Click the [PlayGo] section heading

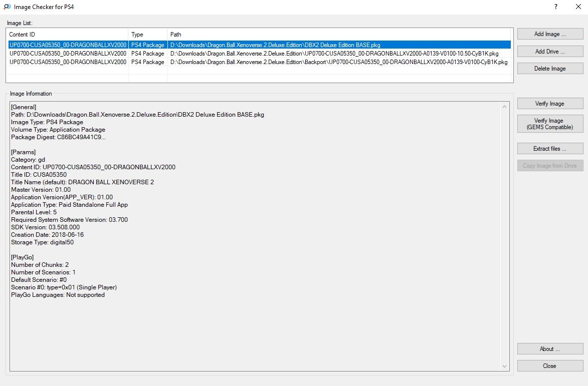[23, 257]
